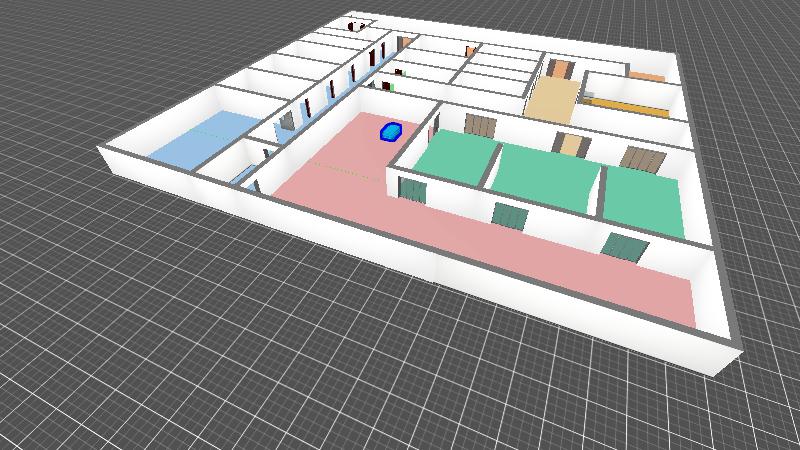Select the middle green door on the corridor

[x=510, y=215]
